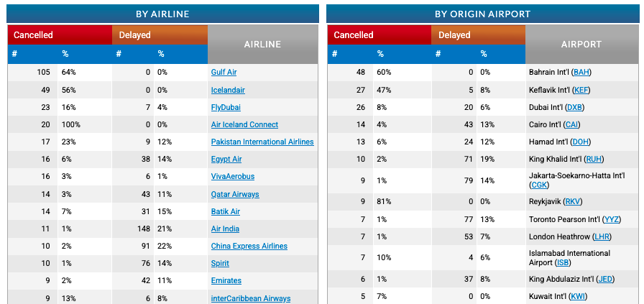Screen dimensions: 644x304
Task: Click the AIRPORT column header
Action: click(581, 45)
